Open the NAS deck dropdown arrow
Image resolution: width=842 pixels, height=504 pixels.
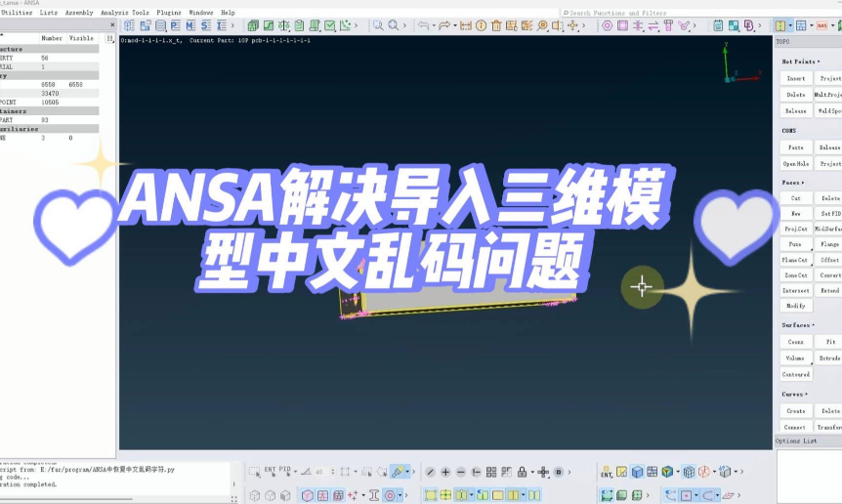tap(832, 25)
